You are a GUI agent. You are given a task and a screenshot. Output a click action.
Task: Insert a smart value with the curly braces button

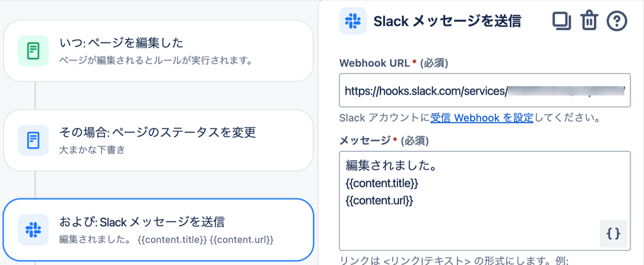[613, 234]
